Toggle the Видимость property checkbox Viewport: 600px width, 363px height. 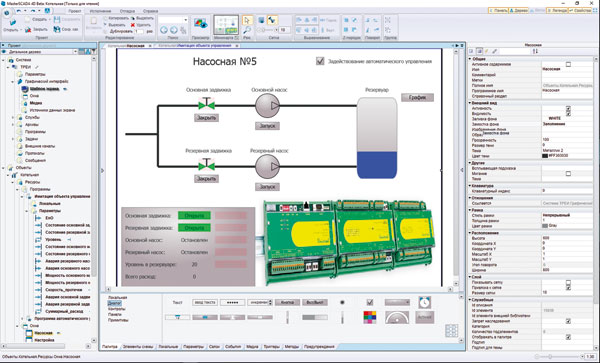568,114
